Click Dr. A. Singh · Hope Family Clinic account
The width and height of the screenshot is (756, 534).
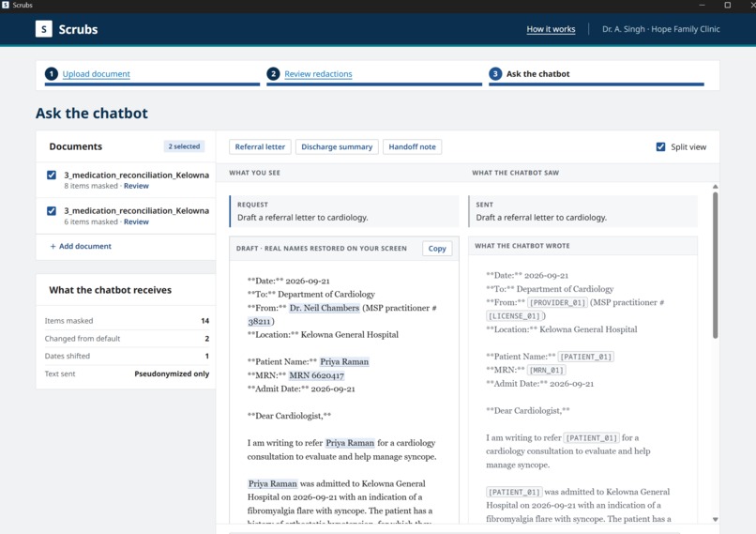[x=660, y=29]
